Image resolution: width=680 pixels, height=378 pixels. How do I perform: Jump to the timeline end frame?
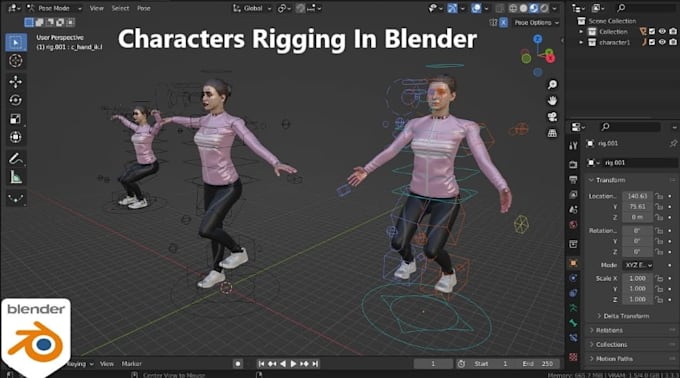point(315,364)
